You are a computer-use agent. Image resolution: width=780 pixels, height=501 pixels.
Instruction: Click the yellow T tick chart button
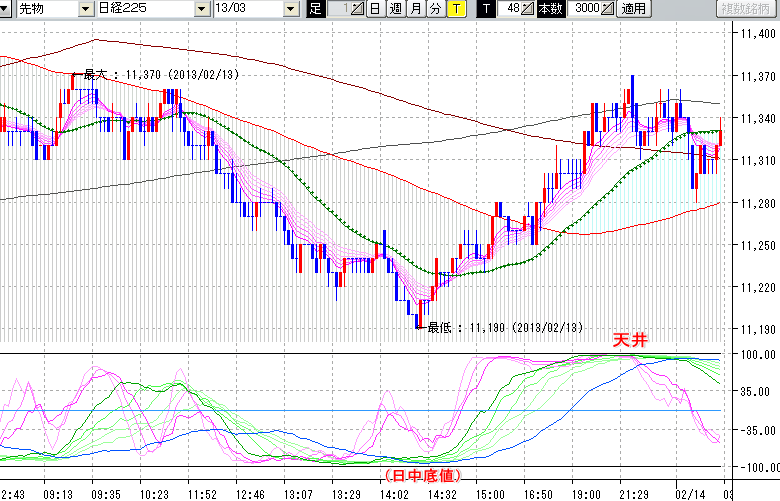[455, 9]
